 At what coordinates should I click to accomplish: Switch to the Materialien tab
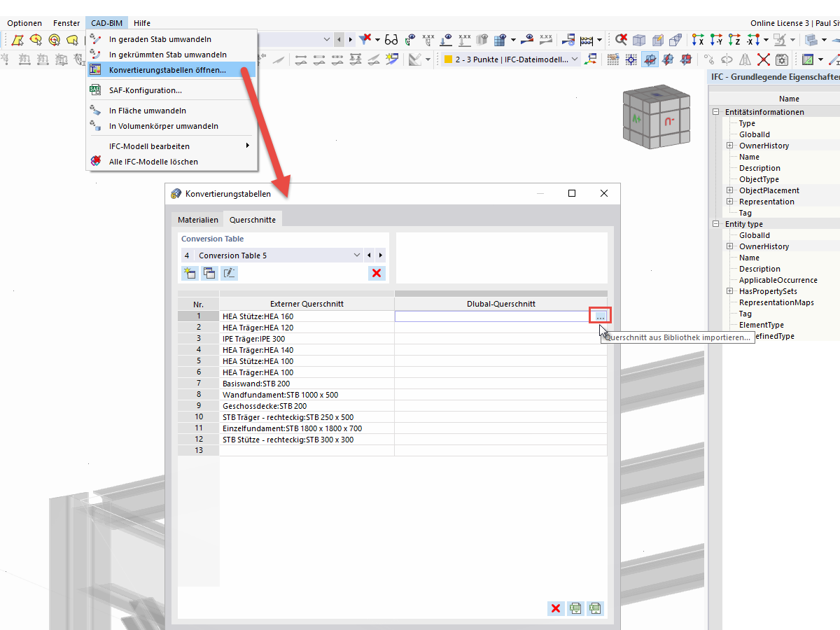[198, 220]
